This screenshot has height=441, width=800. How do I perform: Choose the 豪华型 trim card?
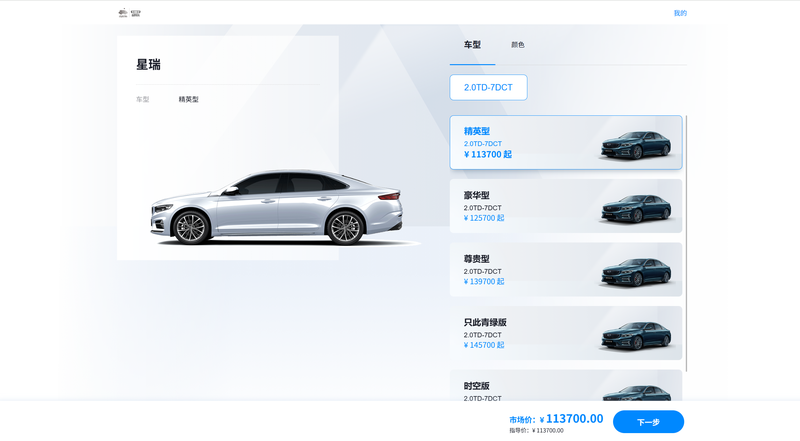(x=566, y=206)
